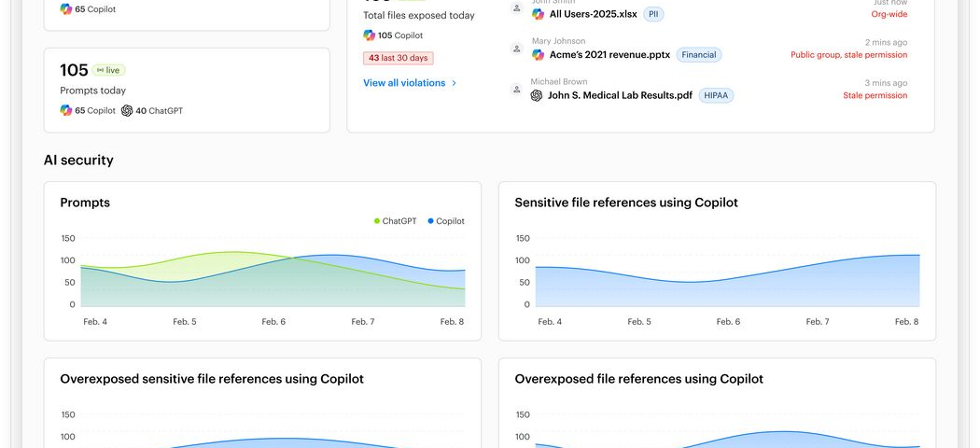Open file Acme's 2021 revenue.pptx

[609, 55]
